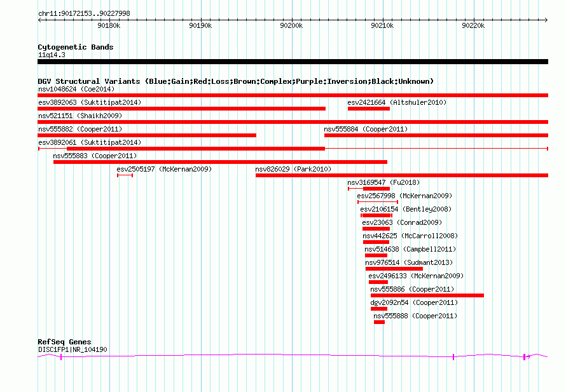Click the nsv442625 (McCarroll2008) label

pos(410,236)
